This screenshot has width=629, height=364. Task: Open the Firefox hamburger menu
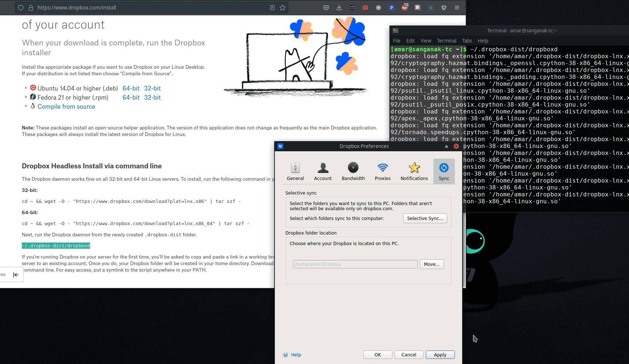tap(457, 8)
